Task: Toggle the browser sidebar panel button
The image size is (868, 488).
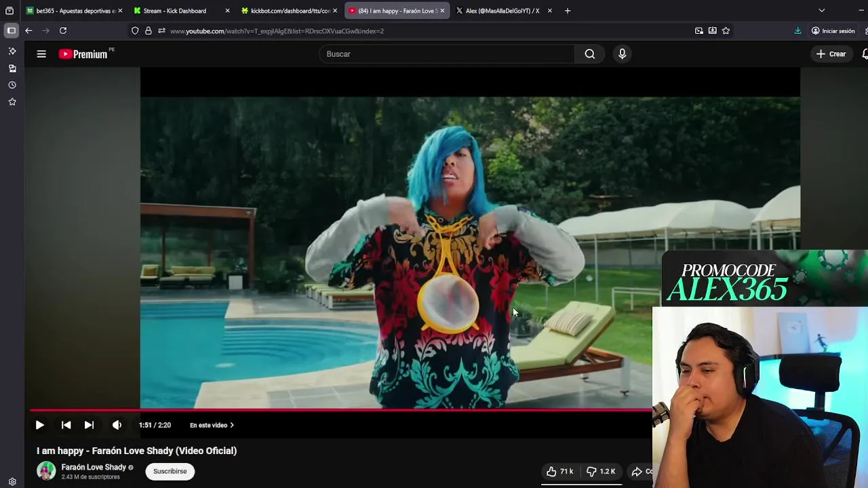Action: click(12, 30)
